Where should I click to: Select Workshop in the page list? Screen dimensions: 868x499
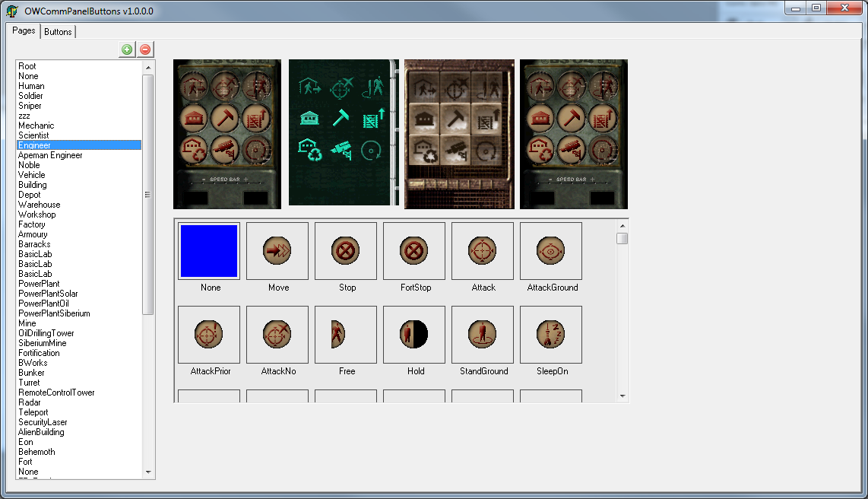pos(79,215)
